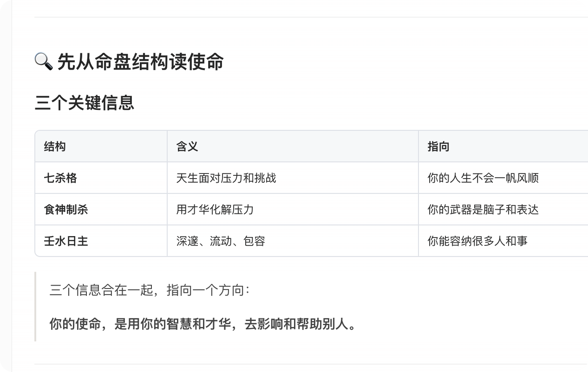Click the cell 你的武器是脑子和表达
Image resolution: width=588 pixels, height=372 pixels.
click(x=483, y=210)
